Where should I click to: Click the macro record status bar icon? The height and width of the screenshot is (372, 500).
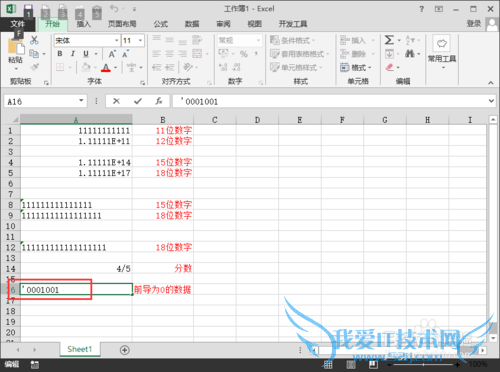pyautogui.click(x=35, y=365)
